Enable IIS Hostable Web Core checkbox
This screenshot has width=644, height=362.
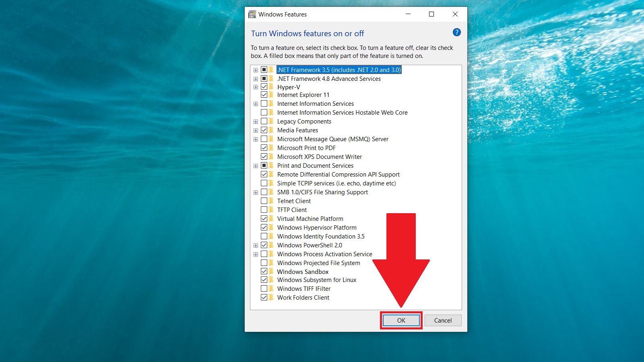tap(264, 112)
